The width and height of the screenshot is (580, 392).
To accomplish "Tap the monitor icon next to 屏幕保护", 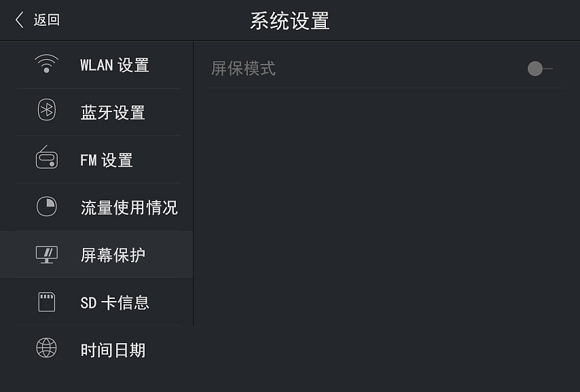I will [46, 254].
